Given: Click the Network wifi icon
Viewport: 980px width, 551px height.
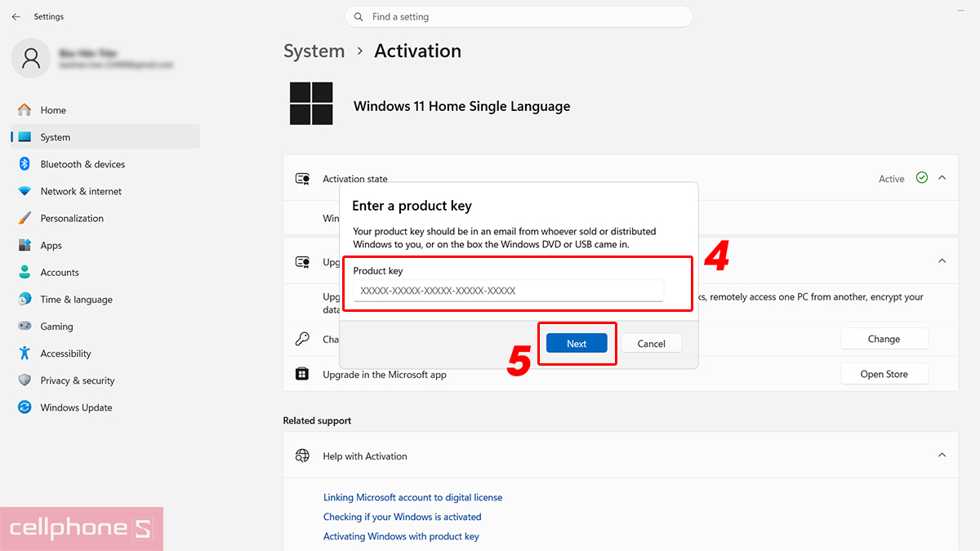Looking at the screenshot, I should (x=24, y=191).
